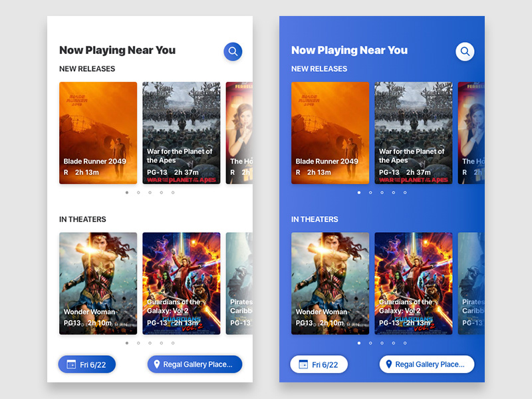Screen dimensions: 532x399
Task: Select first In Theaters page dot, white screen
Action: [127, 343]
